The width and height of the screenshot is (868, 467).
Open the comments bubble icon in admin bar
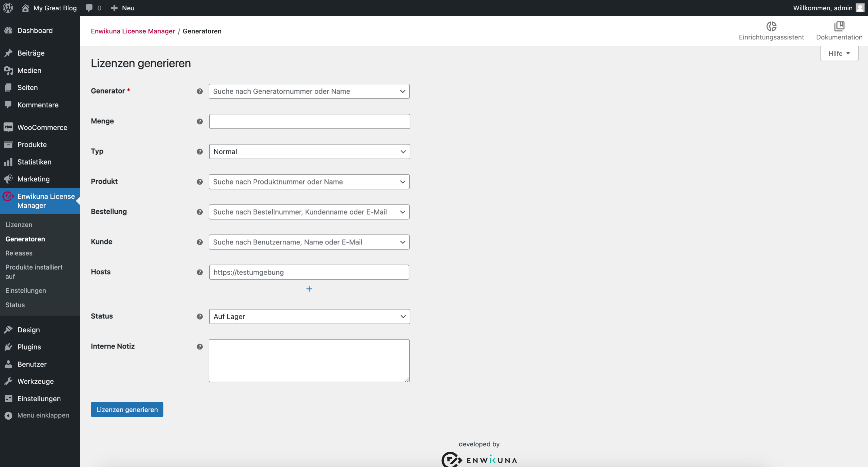89,8
